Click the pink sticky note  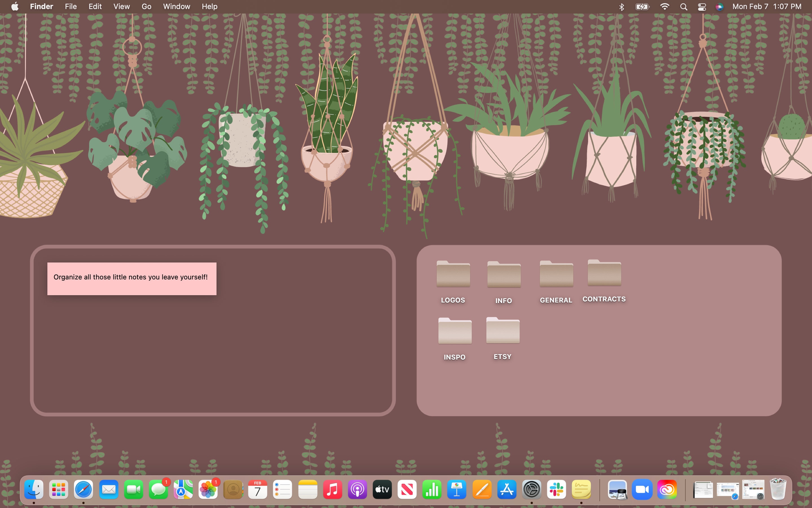132,279
